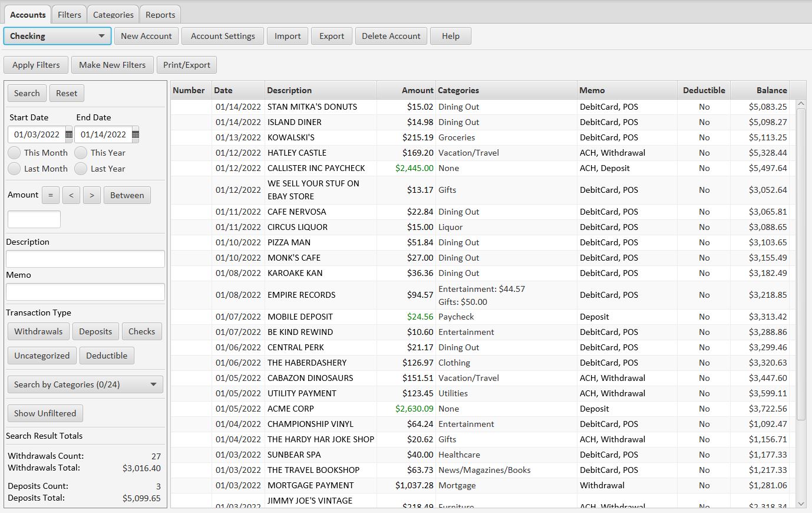812x513 pixels.
Task: Switch to the Filters tab
Action: (70, 14)
